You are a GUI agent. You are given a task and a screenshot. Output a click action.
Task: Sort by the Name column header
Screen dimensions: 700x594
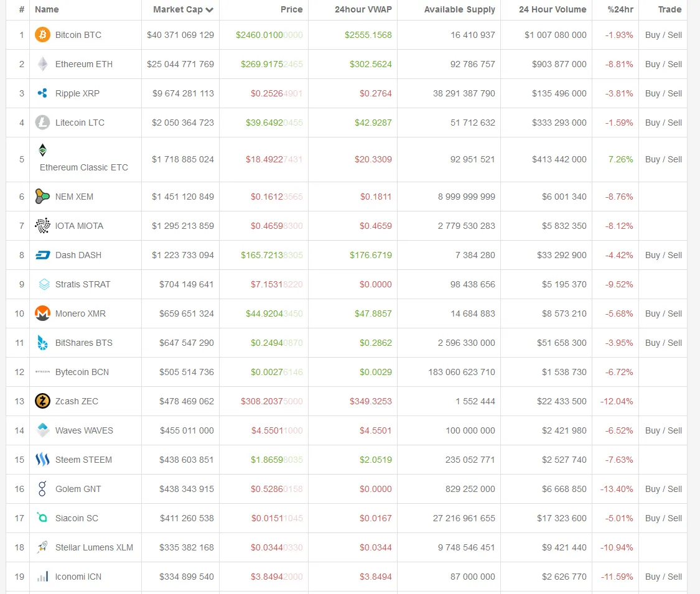click(x=47, y=9)
